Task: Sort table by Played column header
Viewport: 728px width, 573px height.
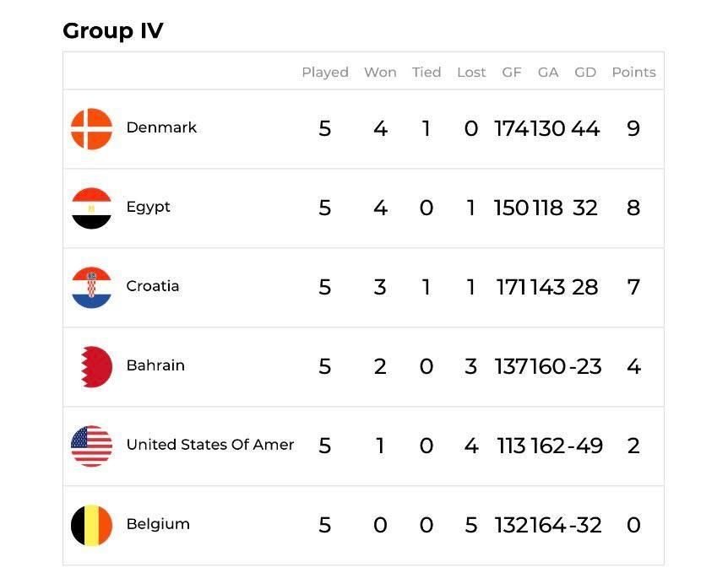Action: click(325, 73)
